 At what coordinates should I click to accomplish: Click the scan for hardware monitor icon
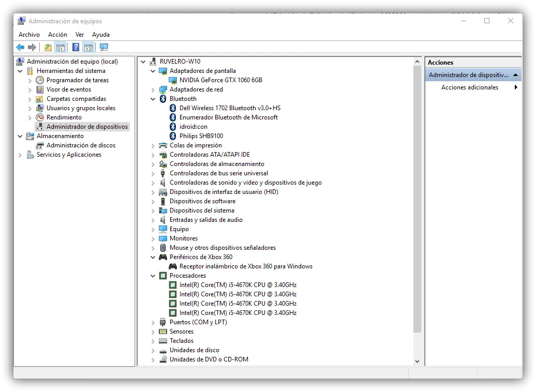pyautogui.click(x=104, y=48)
